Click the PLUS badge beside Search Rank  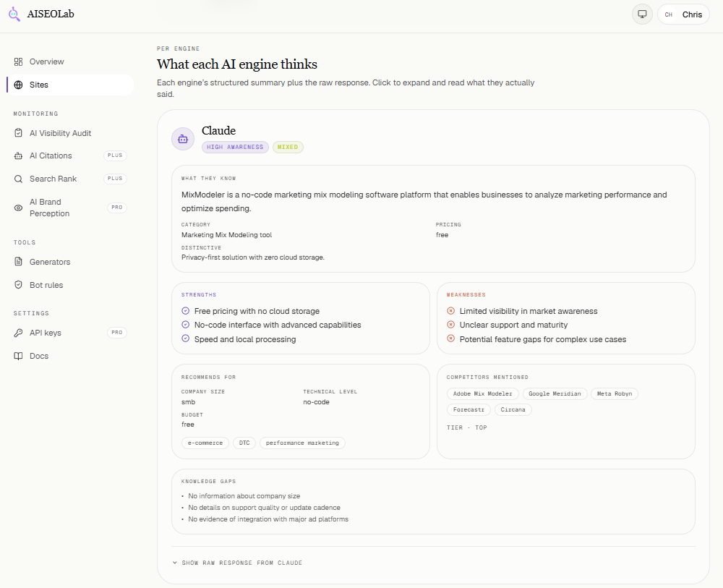115,179
